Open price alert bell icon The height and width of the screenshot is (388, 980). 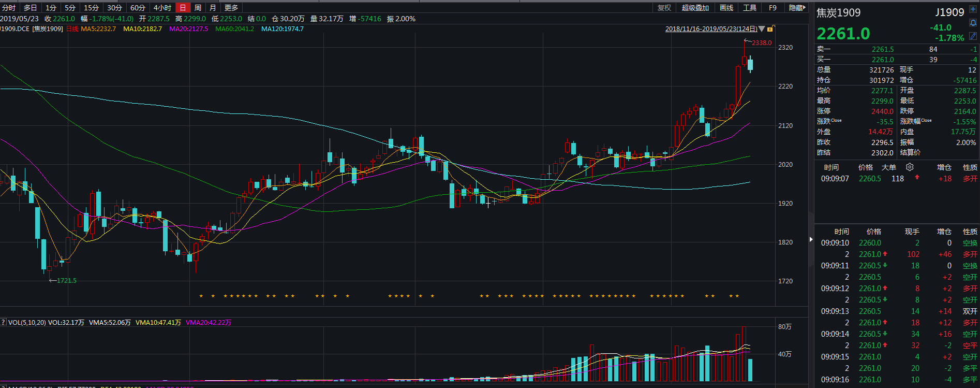(973, 23)
